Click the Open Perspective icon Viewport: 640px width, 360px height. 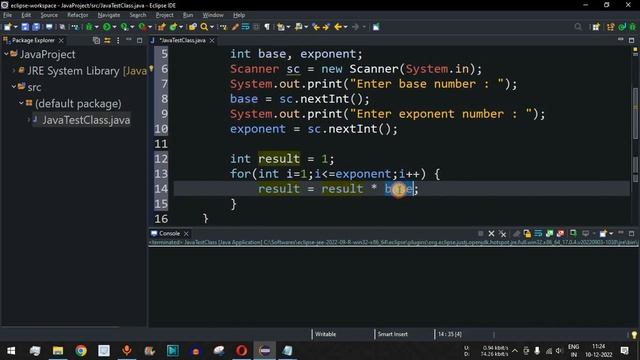tap(596, 27)
